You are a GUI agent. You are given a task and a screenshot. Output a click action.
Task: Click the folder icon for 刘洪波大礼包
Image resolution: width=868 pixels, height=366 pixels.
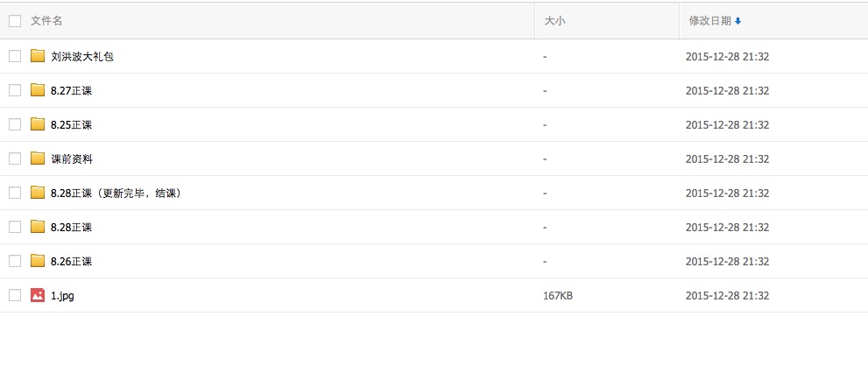pos(37,56)
